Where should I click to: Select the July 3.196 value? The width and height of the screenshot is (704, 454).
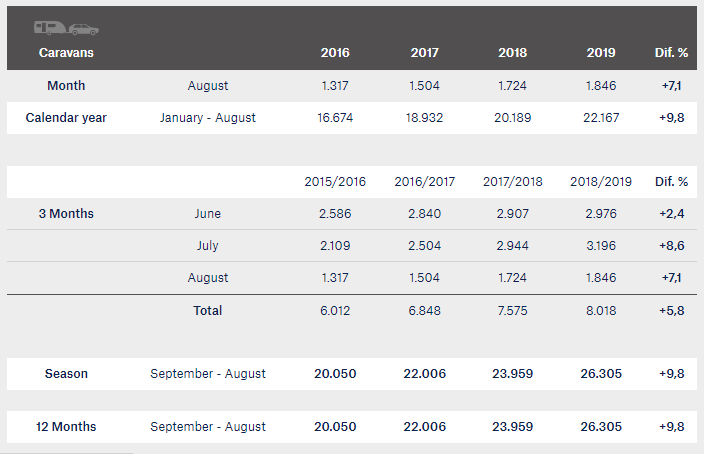click(601, 246)
